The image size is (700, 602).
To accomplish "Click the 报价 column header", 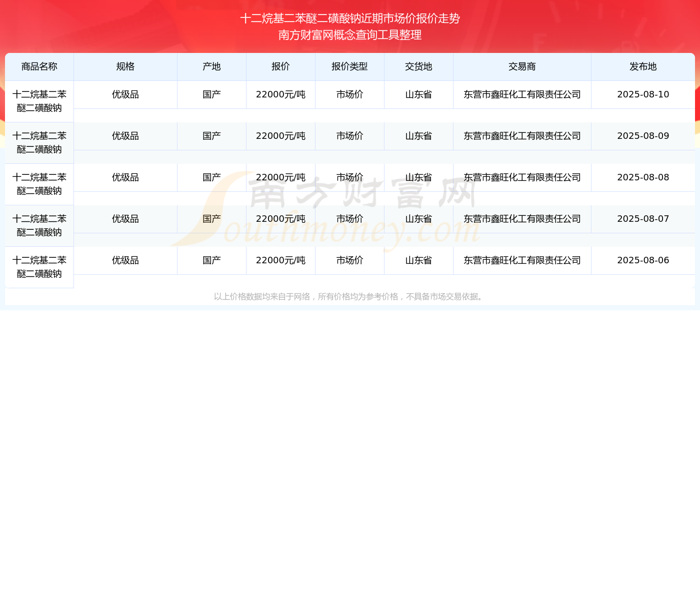I will click(x=281, y=66).
